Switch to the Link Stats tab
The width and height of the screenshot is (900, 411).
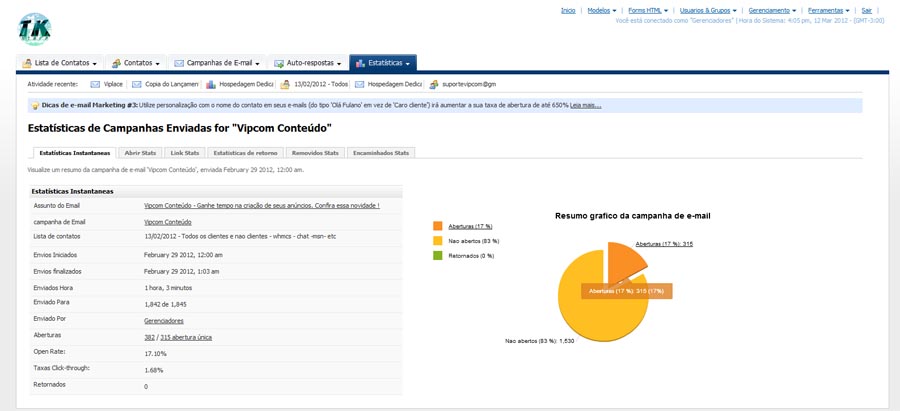[x=185, y=153]
